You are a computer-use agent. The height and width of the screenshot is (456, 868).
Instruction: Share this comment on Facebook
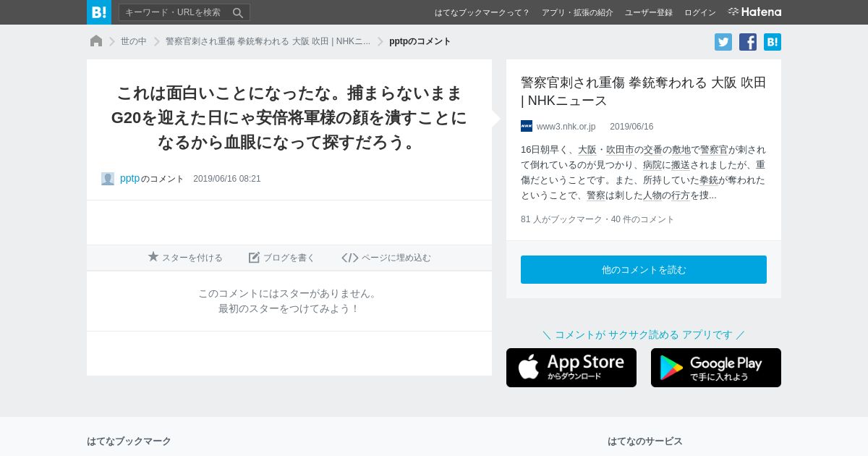pyautogui.click(x=748, y=42)
